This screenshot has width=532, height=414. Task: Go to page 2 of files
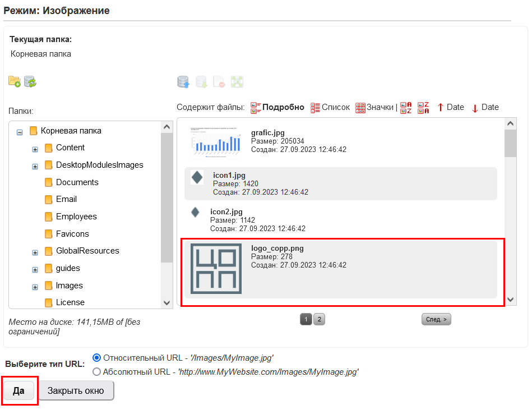tap(319, 320)
